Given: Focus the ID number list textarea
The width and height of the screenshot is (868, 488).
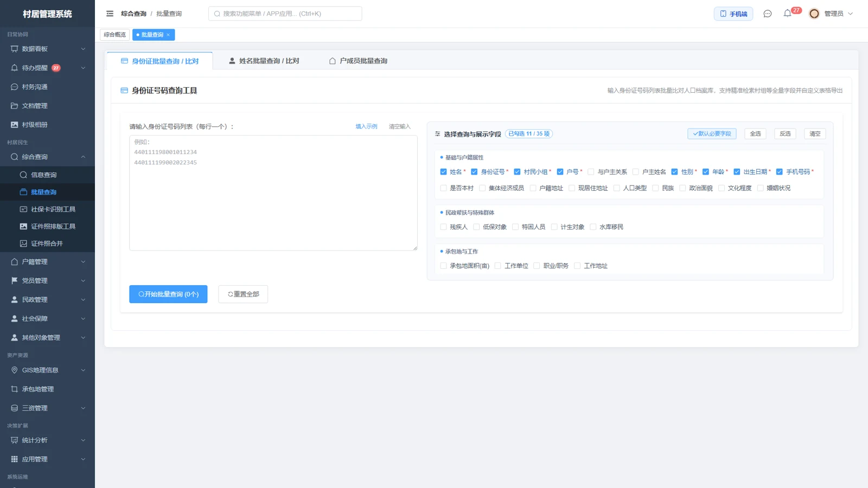Looking at the screenshot, I should coord(273,193).
